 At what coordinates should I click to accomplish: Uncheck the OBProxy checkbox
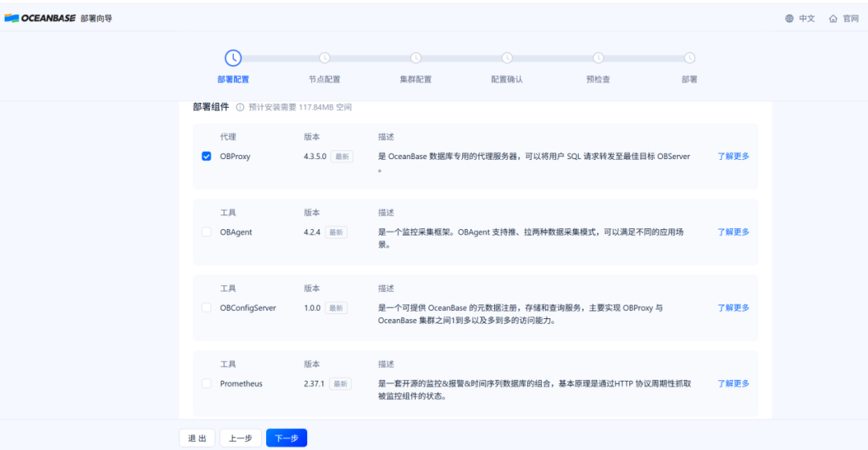pyautogui.click(x=207, y=156)
